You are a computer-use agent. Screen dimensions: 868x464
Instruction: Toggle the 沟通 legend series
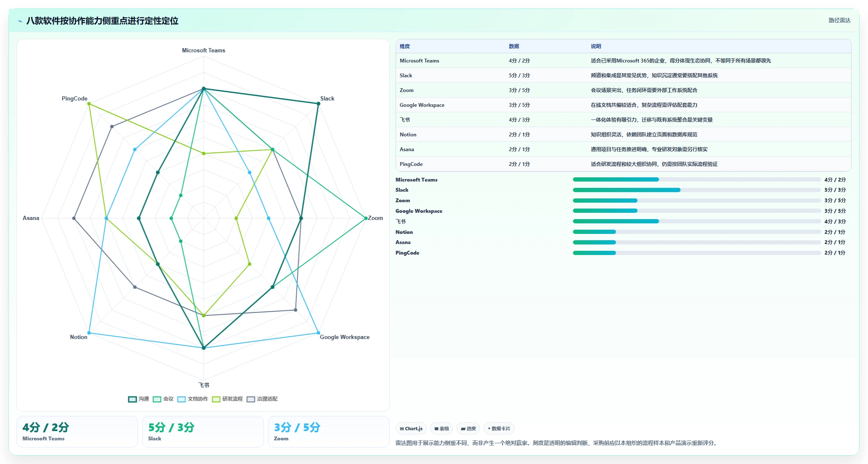(138, 399)
